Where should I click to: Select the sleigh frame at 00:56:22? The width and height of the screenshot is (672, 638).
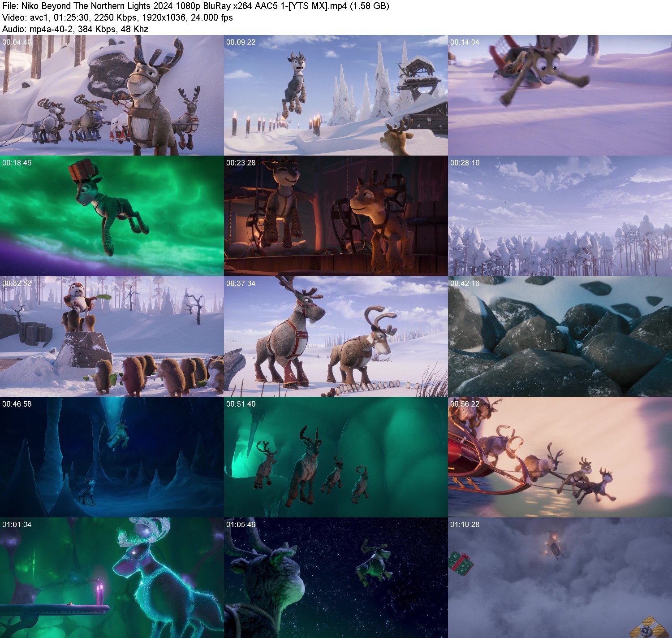coord(560,457)
